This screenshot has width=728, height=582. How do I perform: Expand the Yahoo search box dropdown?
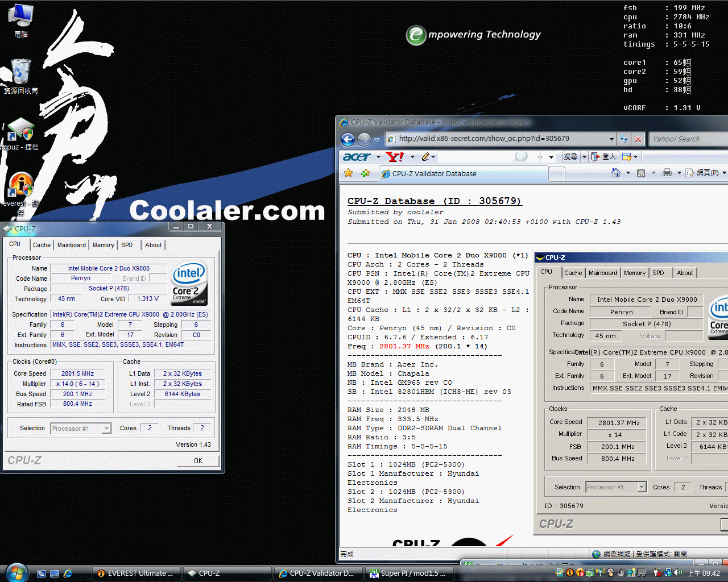click(551, 157)
